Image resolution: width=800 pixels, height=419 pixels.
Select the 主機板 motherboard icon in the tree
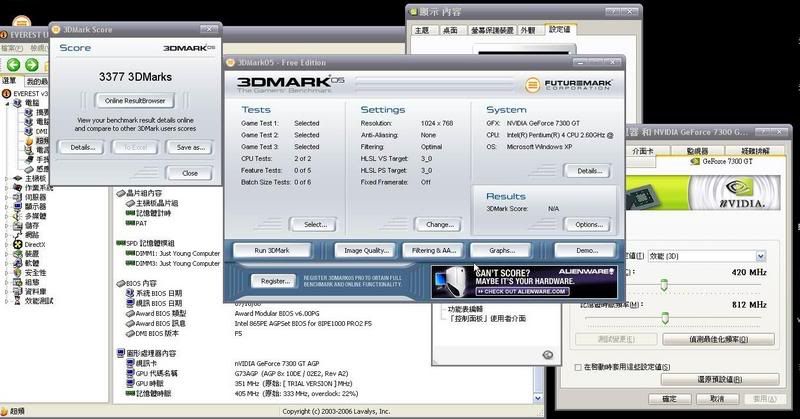pos(18,178)
